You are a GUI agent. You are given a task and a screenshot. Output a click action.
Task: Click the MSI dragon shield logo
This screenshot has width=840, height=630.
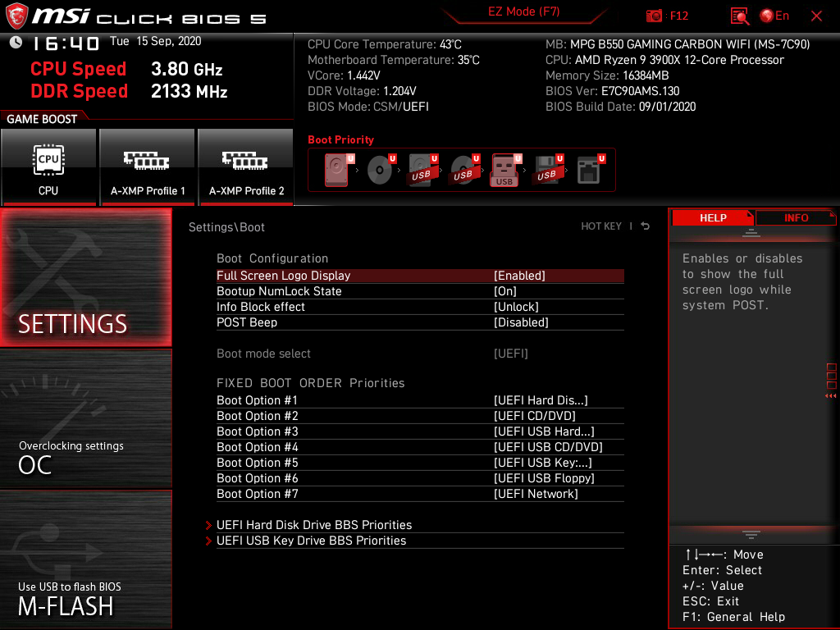(16, 16)
